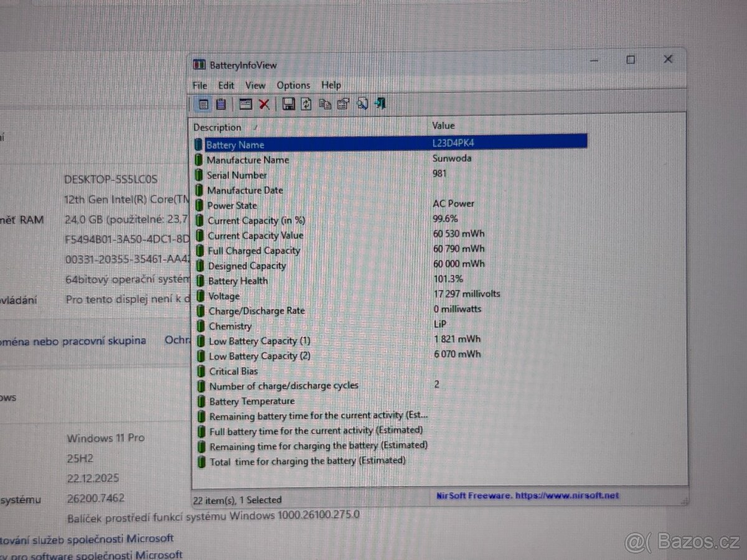Open the Options menu
747x560 pixels.
point(293,85)
